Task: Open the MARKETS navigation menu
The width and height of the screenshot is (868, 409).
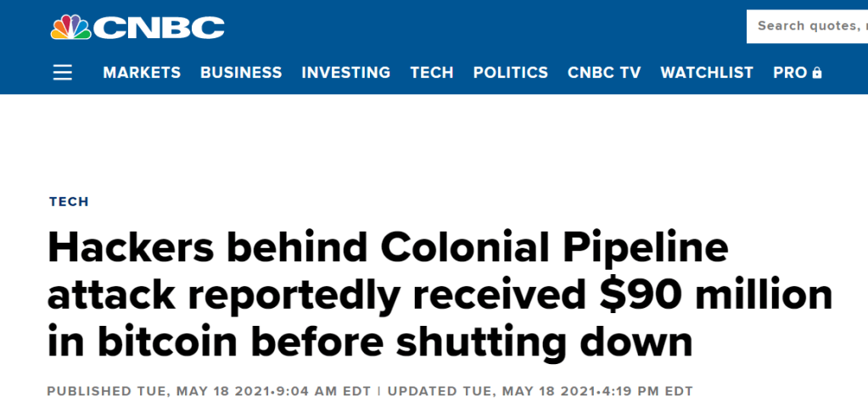Action: 142,73
